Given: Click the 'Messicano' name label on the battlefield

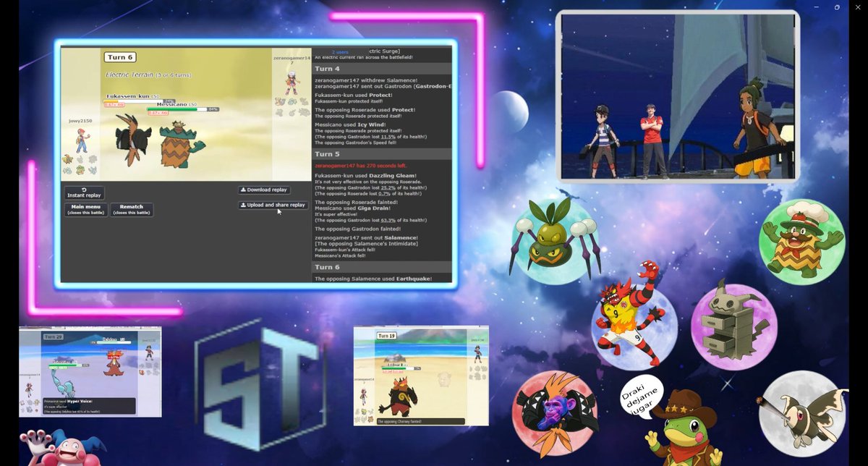Looking at the screenshot, I should click(171, 104).
